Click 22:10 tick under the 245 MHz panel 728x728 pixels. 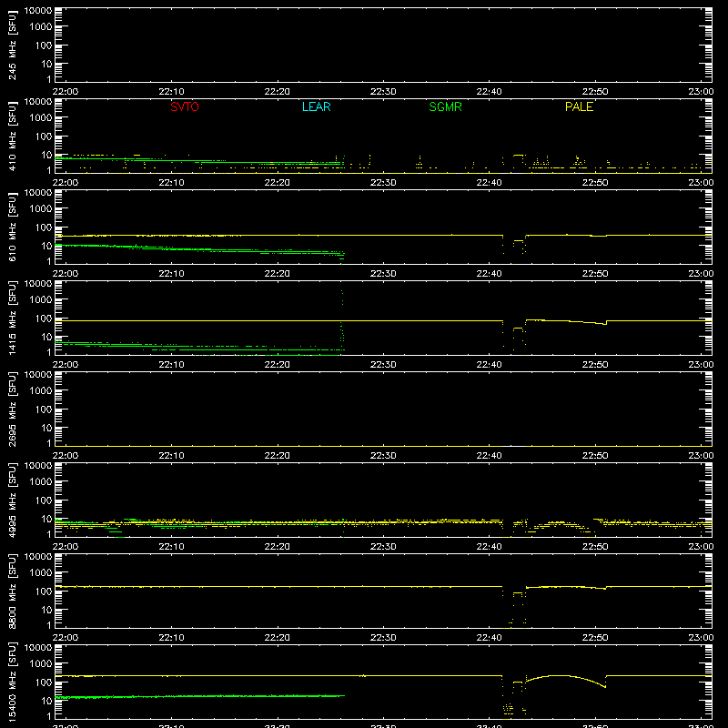[x=171, y=92]
